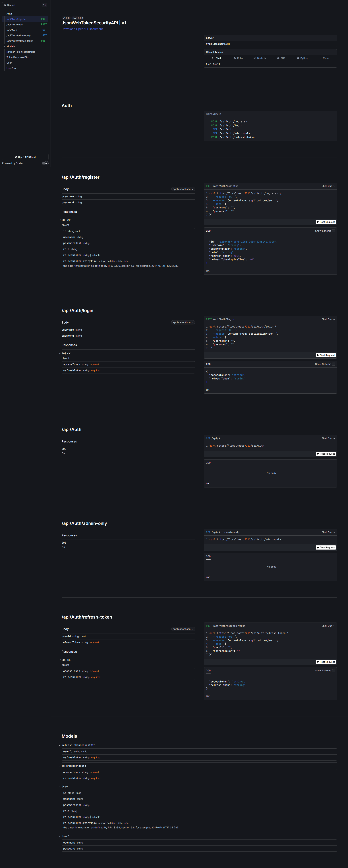Collapse the TokenResponseDto model chevron
Viewport: 348px width, 868px height.
point(60,766)
